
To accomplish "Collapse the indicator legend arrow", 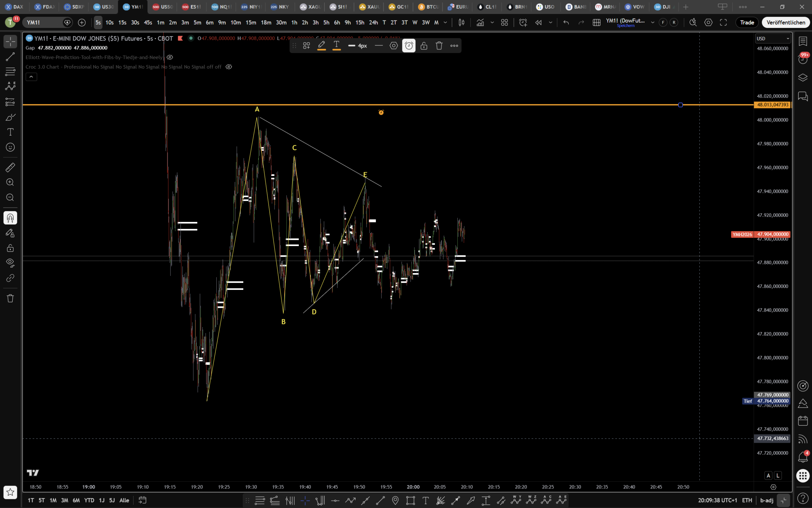I will [x=31, y=77].
